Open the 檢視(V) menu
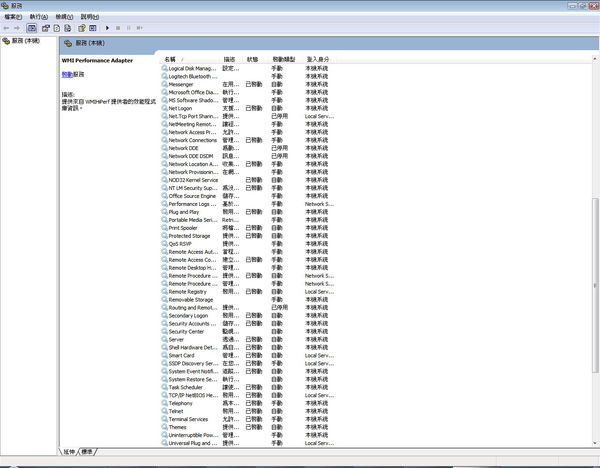The width and height of the screenshot is (600, 468). tap(64, 17)
